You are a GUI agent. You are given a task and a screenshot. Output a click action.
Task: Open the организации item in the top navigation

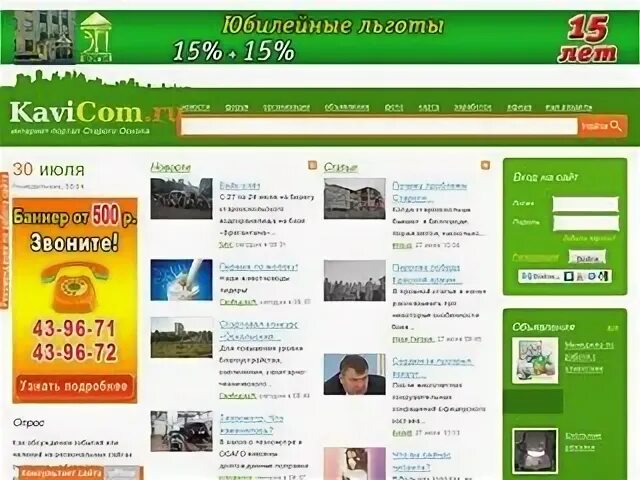point(286,107)
